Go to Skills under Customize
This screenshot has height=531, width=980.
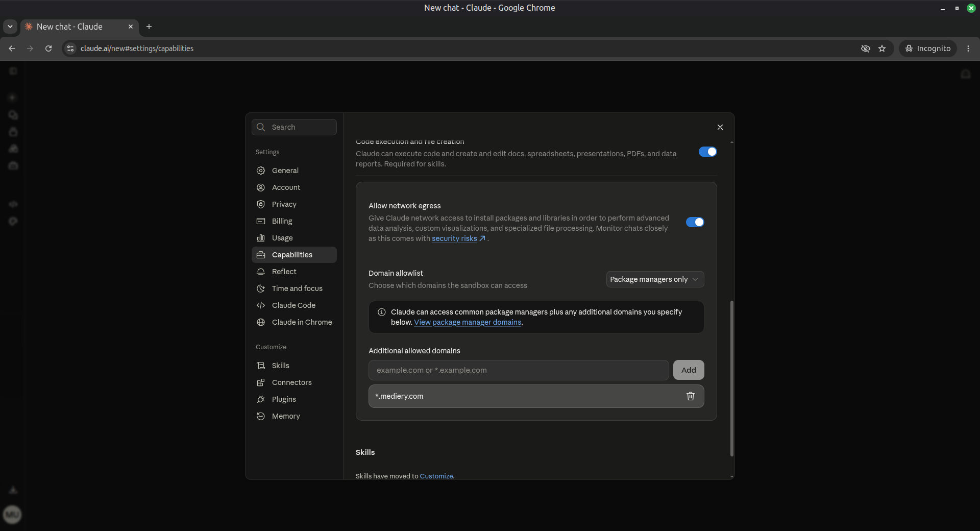pyautogui.click(x=294, y=366)
